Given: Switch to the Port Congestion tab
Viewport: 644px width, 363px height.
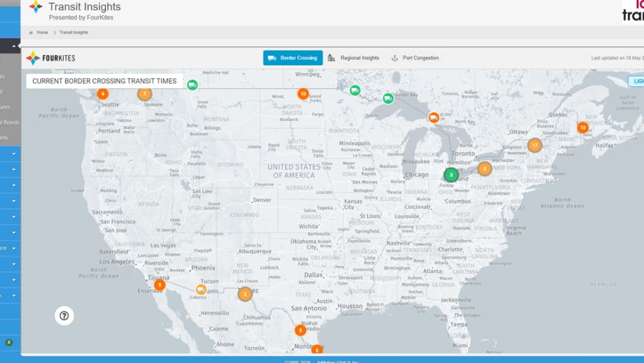Looking at the screenshot, I should pos(415,58).
